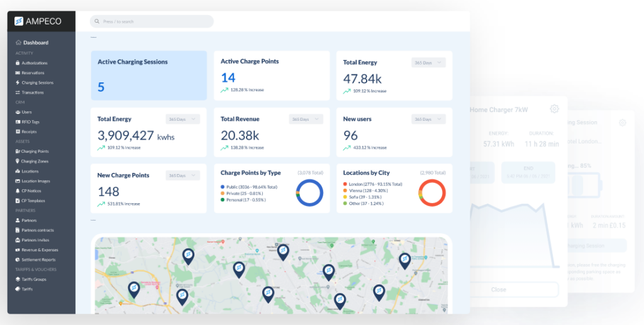The image size is (644, 325).
Task: Click the red London legend dot
Action: (345, 184)
